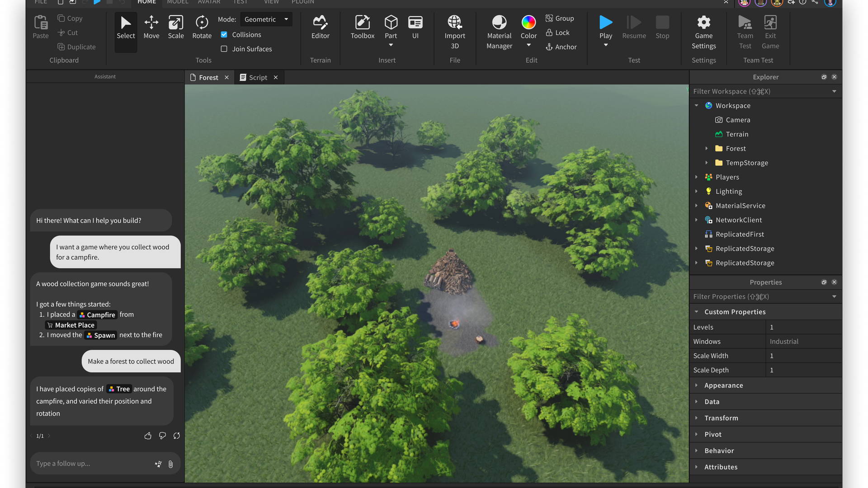868x488 pixels.
Task: Click thumbs up on assistant response
Action: (x=148, y=436)
